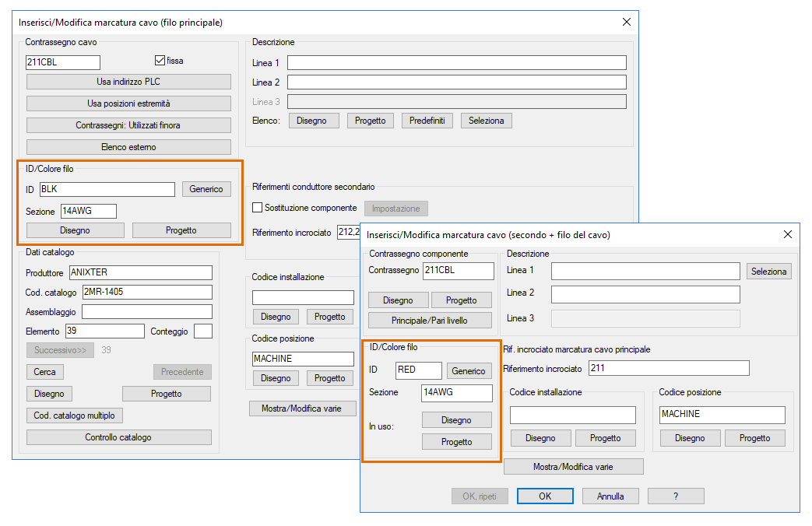Click the Elemento field showing 39

[105, 331]
